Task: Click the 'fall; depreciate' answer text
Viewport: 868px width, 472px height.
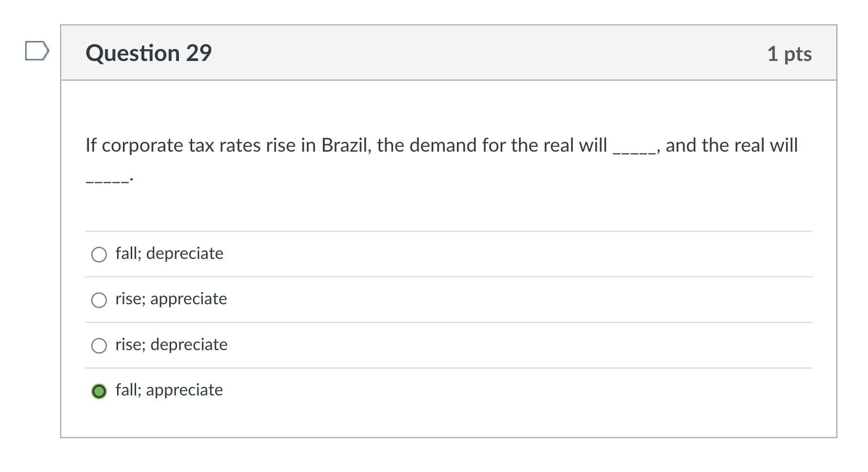Action: click(169, 254)
